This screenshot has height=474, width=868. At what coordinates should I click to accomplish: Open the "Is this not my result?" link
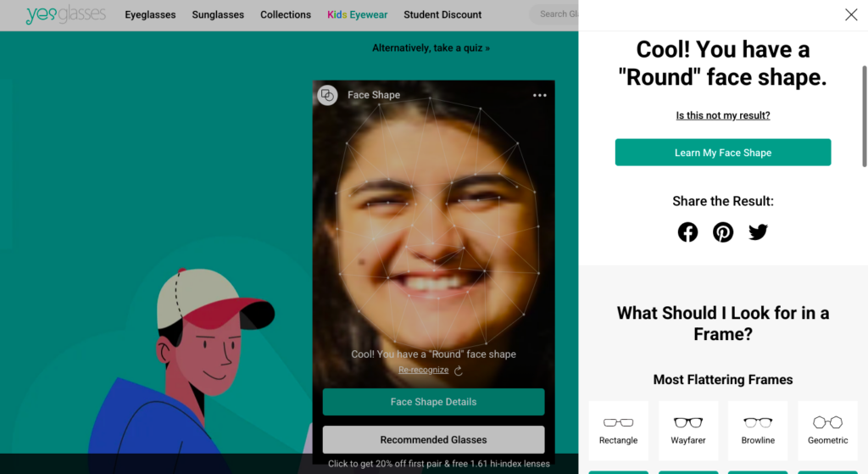click(x=723, y=115)
